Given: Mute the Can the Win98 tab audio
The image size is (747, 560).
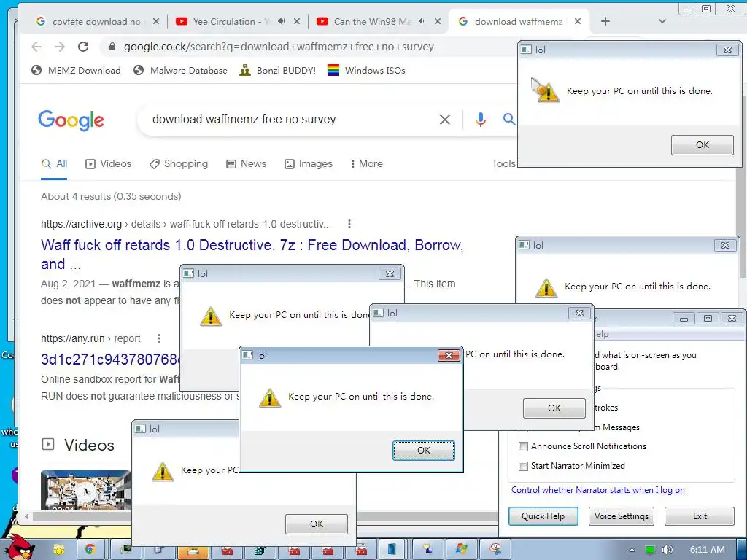Looking at the screenshot, I should [x=422, y=21].
